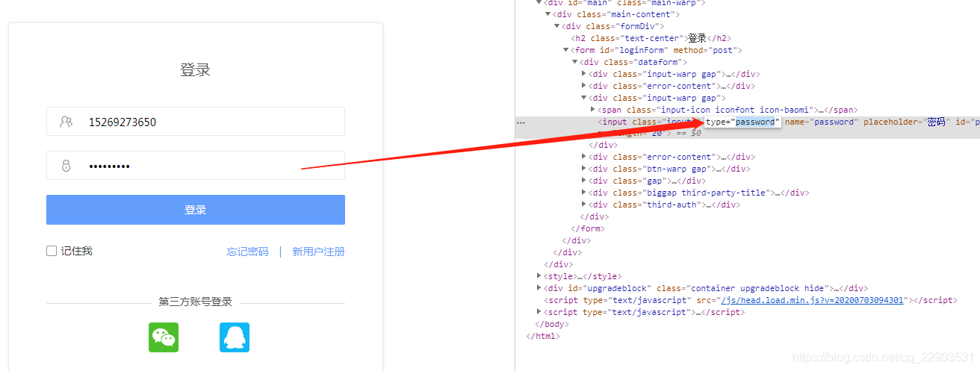
Task: Click the WeChat login icon
Action: (164, 337)
